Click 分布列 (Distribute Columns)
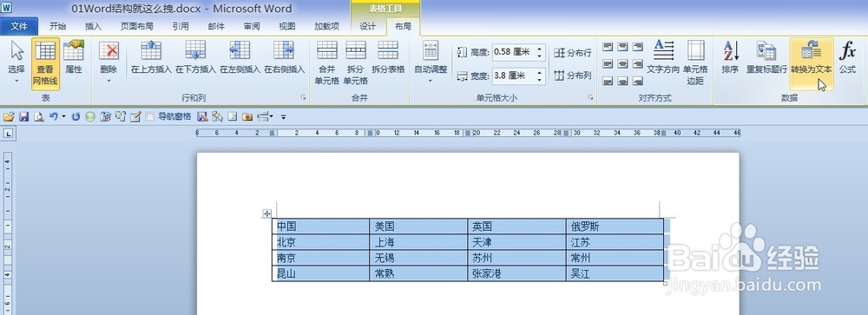This screenshot has height=315, width=868. [x=573, y=75]
